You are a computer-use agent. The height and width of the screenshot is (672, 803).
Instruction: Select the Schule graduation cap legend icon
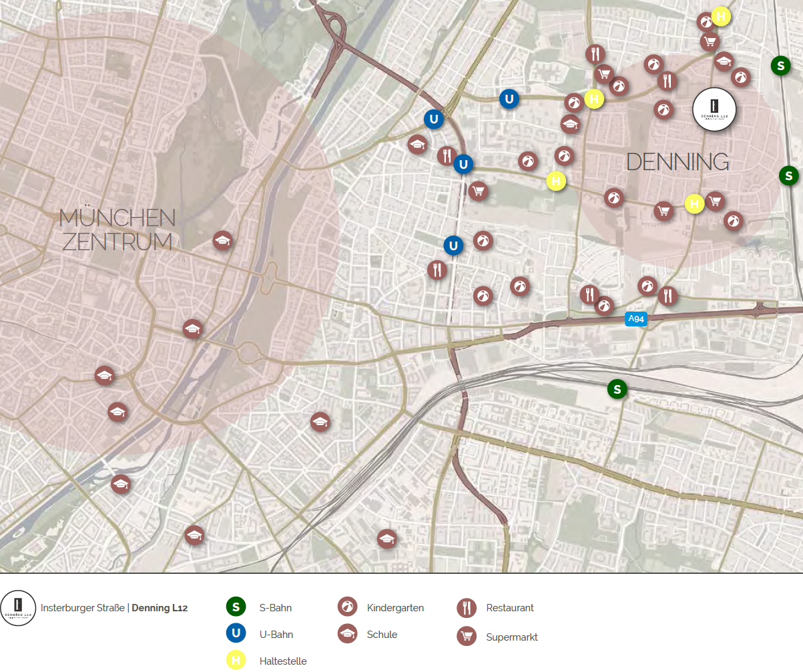point(347,634)
